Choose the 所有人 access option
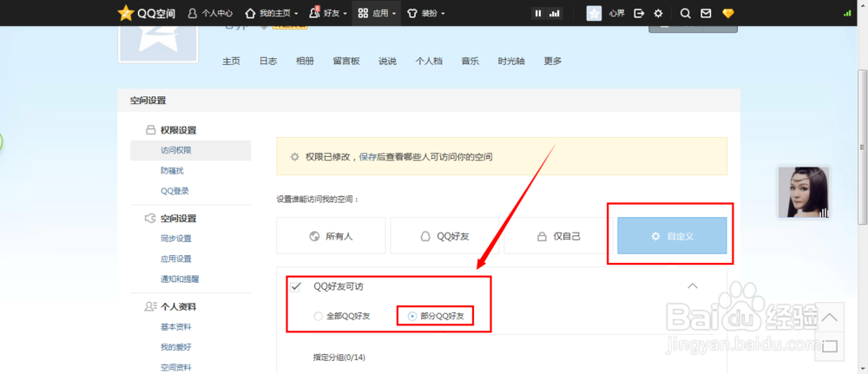 (x=331, y=236)
